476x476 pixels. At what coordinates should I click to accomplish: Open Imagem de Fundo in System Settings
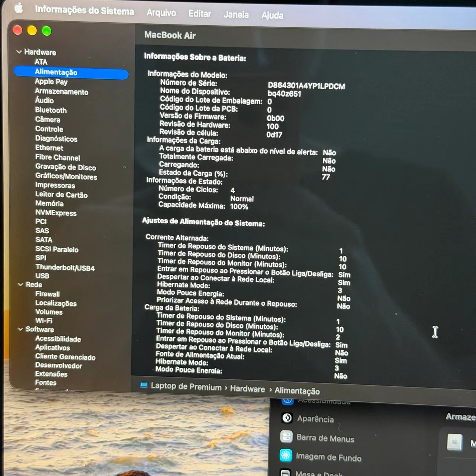pyautogui.click(x=328, y=457)
